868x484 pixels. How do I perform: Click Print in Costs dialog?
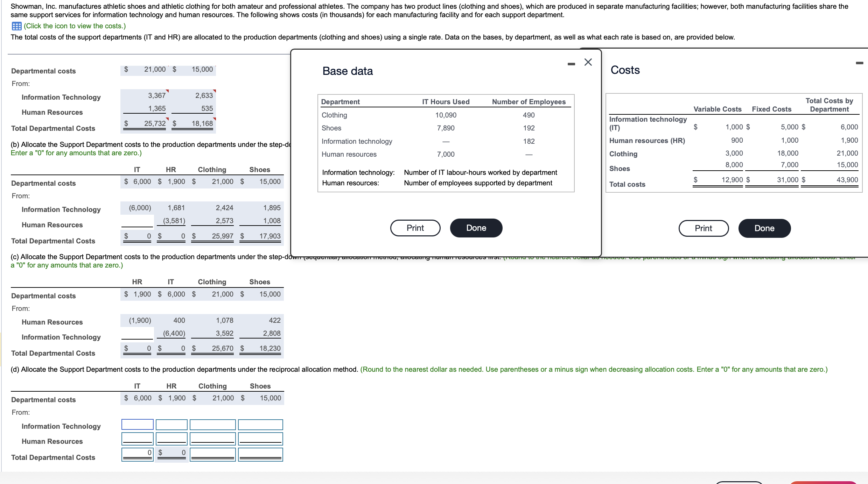703,228
